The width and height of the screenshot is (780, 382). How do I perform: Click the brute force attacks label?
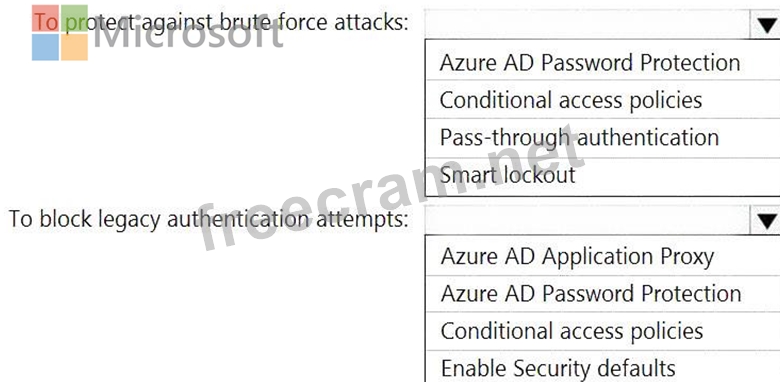click(x=221, y=23)
